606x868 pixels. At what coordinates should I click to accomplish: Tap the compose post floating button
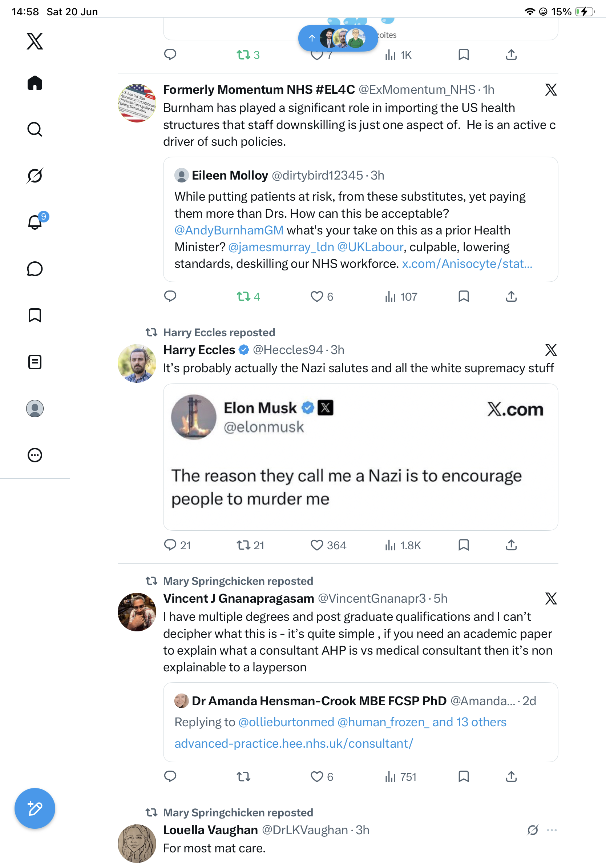click(x=35, y=808)
